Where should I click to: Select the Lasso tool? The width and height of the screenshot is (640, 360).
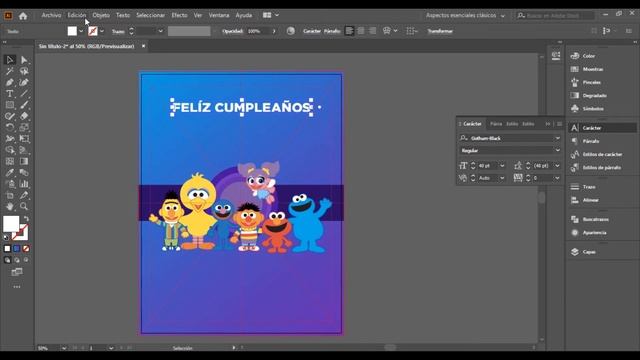coord(24,71)
